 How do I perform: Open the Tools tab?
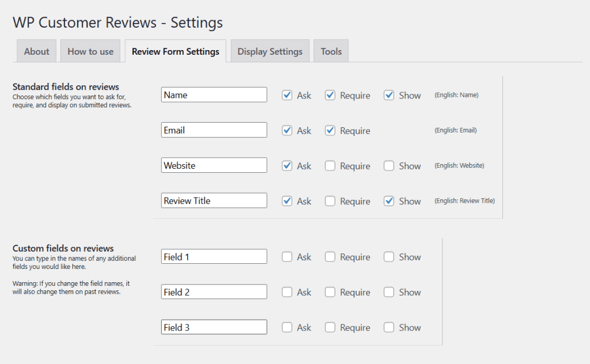(x=331, y=51)
